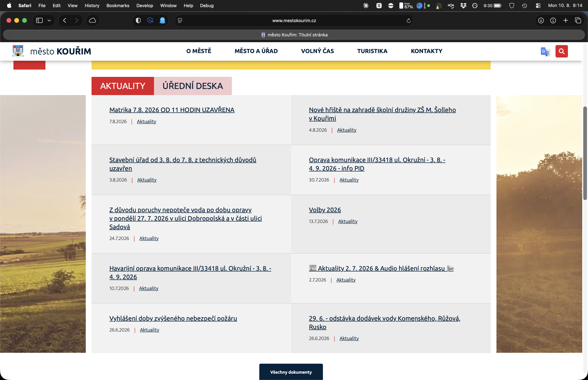Click the iCloud tabs cloud icon
Screen dimensions: 588x380
[x=93, y=20]
